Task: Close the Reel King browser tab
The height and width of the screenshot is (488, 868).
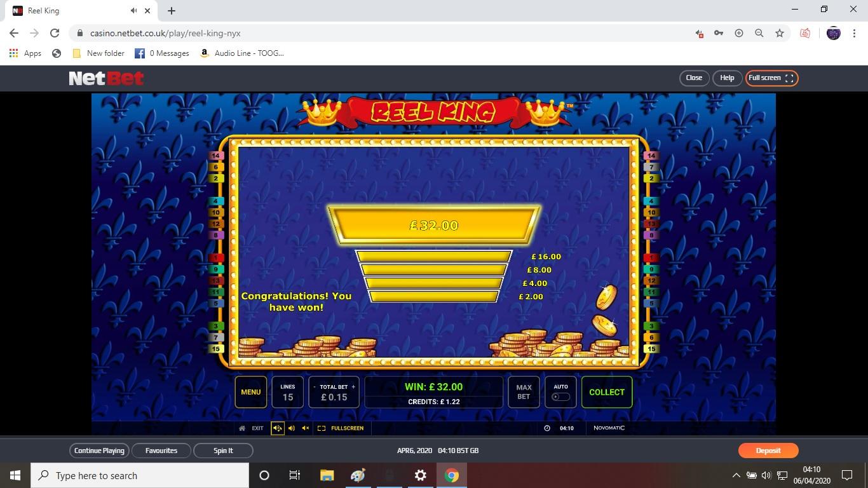Action: click(148, 11)
